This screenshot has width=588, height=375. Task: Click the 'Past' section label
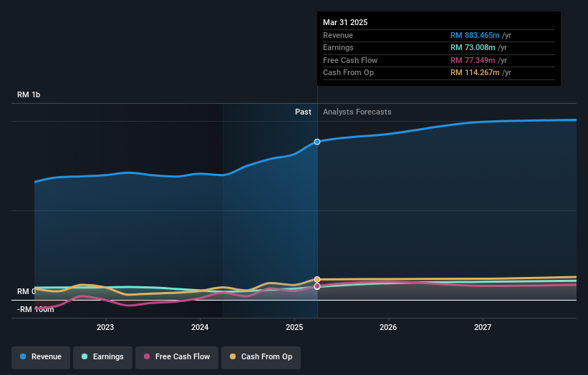[x=303, y=112]
